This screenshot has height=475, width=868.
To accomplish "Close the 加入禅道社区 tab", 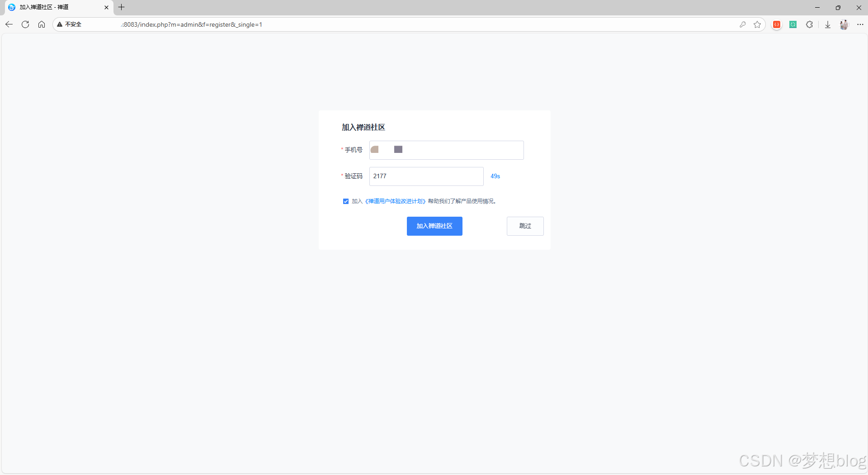I will tap(107, 7).
